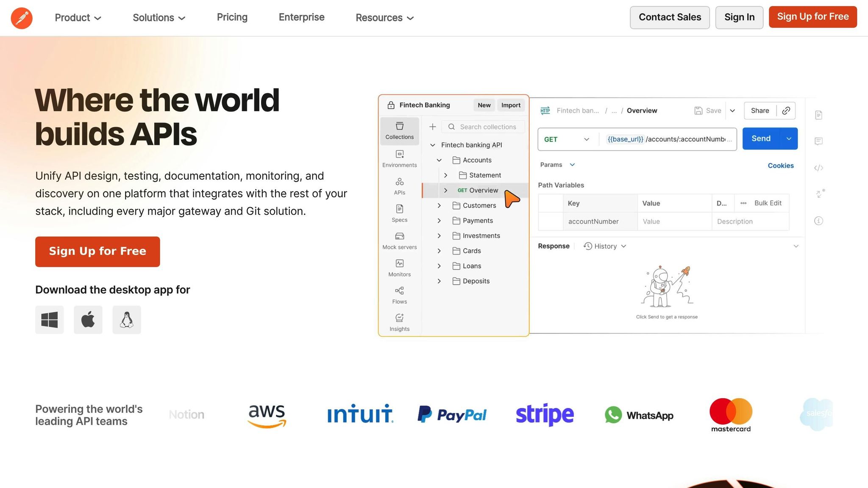Expand the Product menu
The width and height of the screenshot is (868, 488).
(78, 18)
